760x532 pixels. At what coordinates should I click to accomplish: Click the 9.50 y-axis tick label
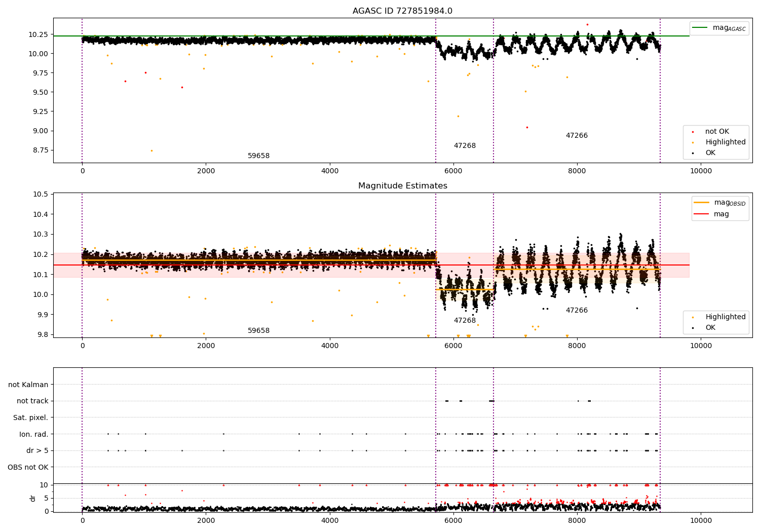(41, 93)
